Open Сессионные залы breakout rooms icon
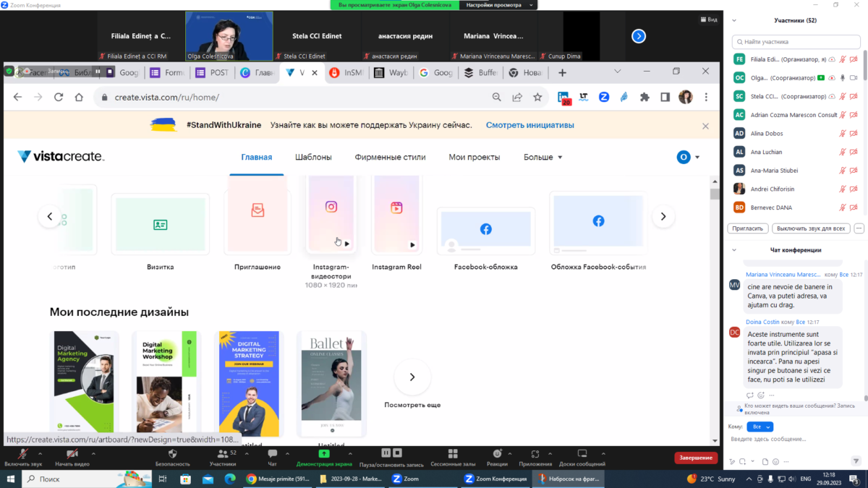Viewport: 868px width, 488px height. tap(452, 453)
